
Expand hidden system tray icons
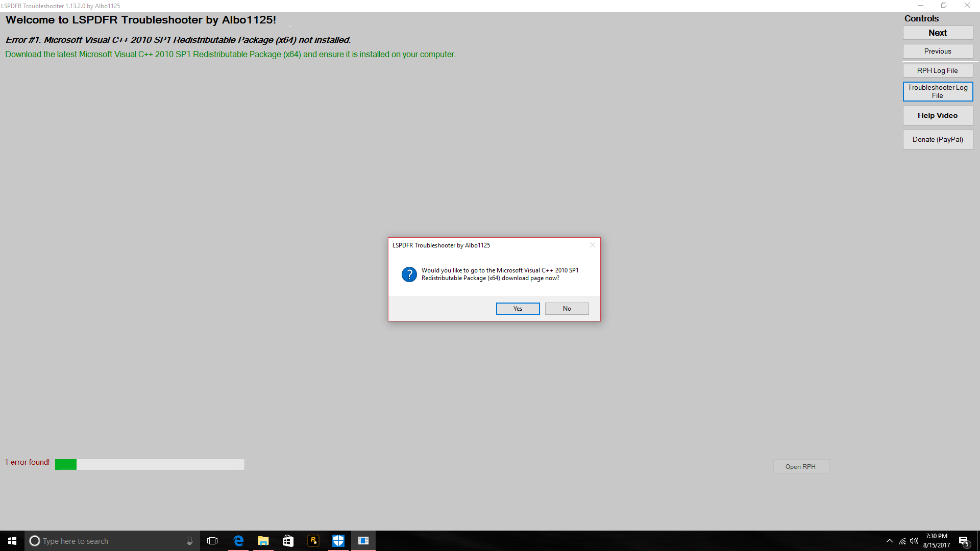pos(890,541)
